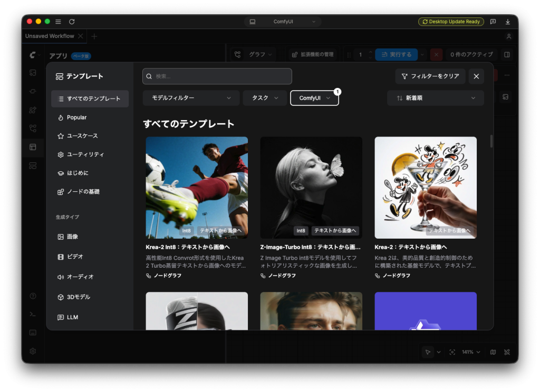This screenshot has height=392, width=540.
Task: Select the Unsaved Workflow tab
Action: [50, 36]
